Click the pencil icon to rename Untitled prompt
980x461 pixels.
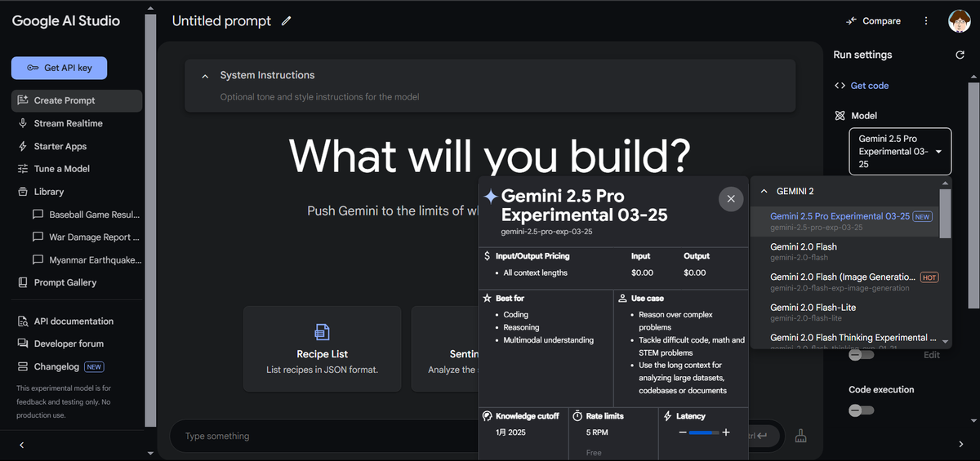pyautogui.click(x=286, y=21)
